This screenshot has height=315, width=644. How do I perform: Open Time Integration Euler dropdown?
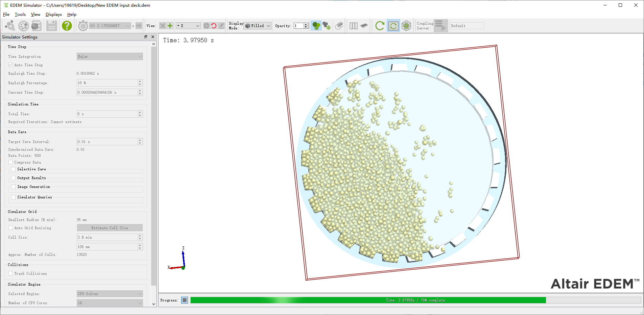[x=110, y=56]
